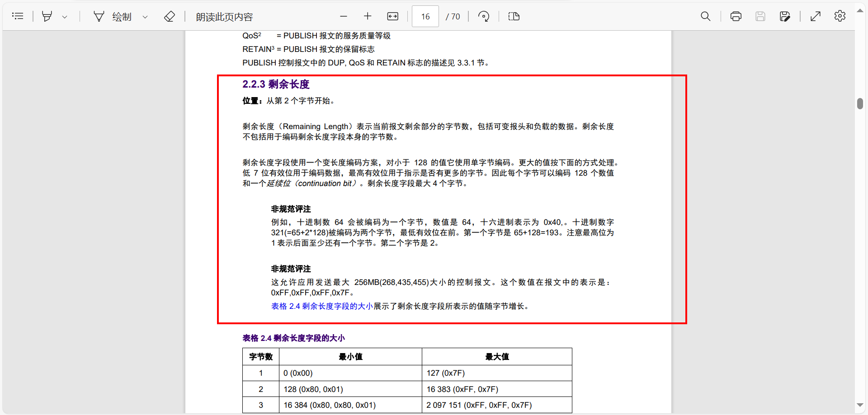Click the scrollbar down arrow

coord(860,405)
